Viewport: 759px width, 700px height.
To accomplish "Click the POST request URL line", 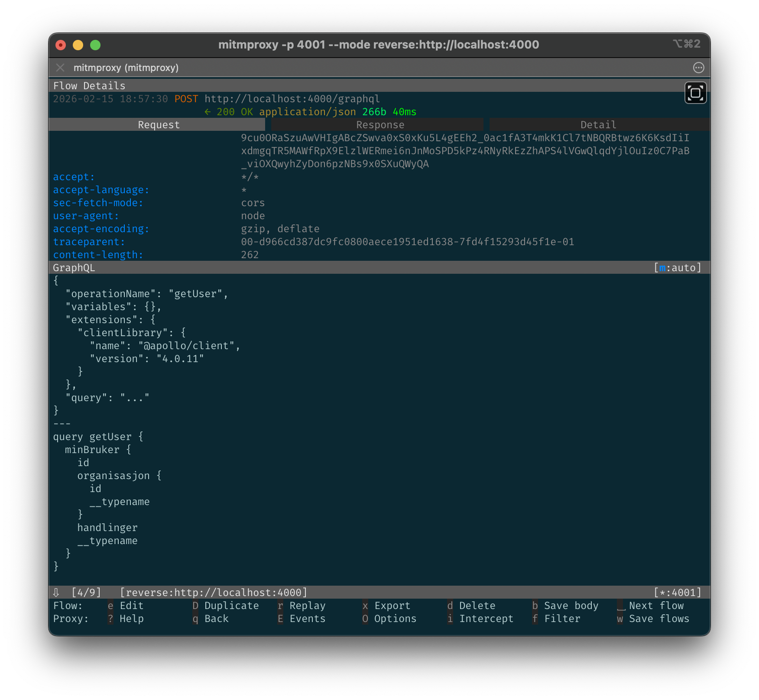I will click(x=292, y=99).
